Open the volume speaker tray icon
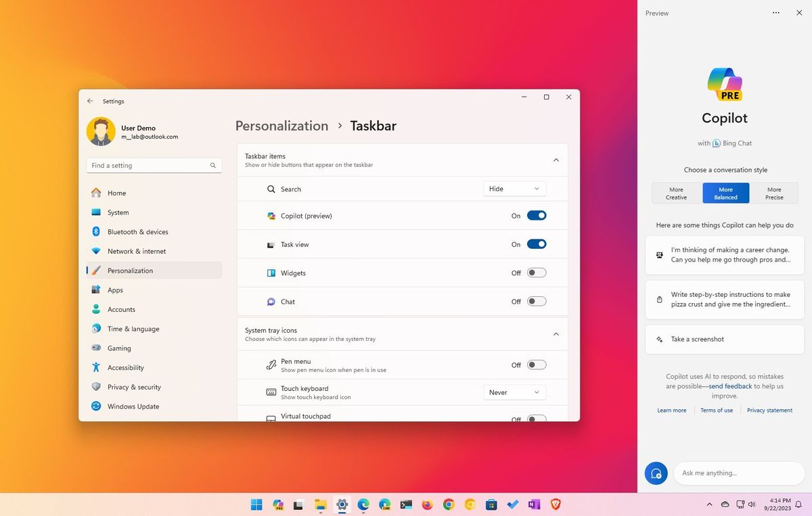 coord(752,505)
